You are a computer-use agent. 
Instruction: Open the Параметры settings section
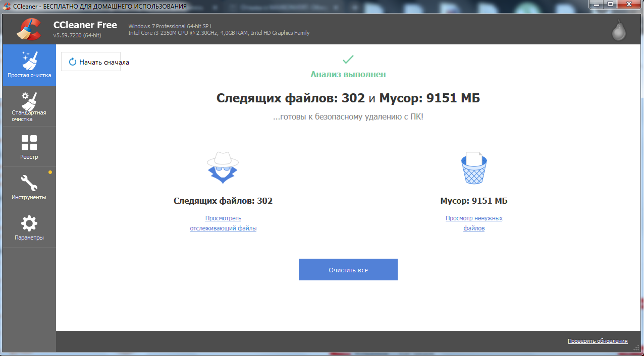coord(29,227)
